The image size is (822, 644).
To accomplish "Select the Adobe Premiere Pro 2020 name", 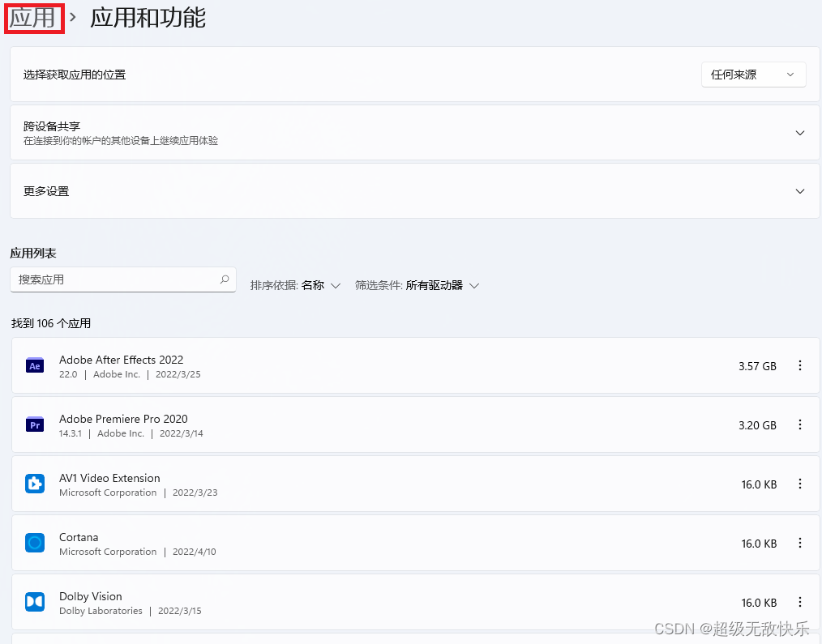I will [x=123, y=419].
